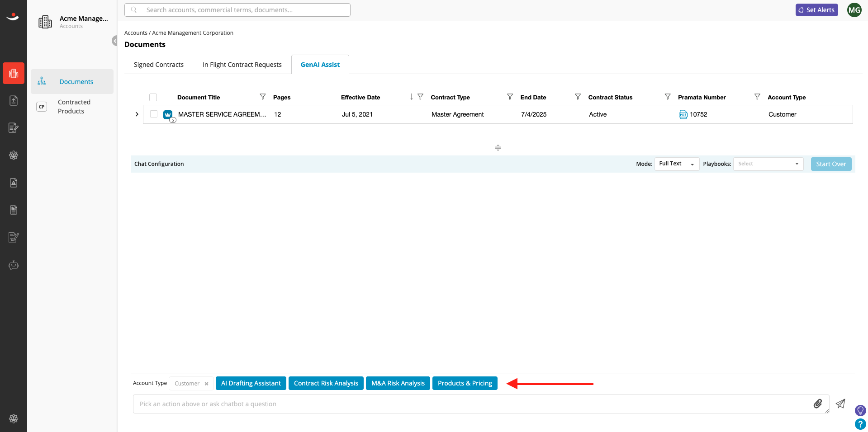
Task: Open the signed notes sidebar icon
Action: 14,237
